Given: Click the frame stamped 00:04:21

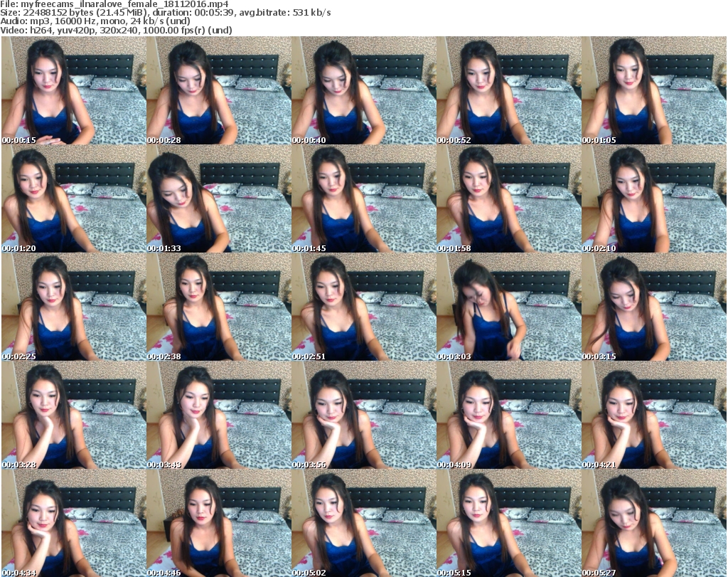Looking at the screenshot, I should [x=654, y=415].
